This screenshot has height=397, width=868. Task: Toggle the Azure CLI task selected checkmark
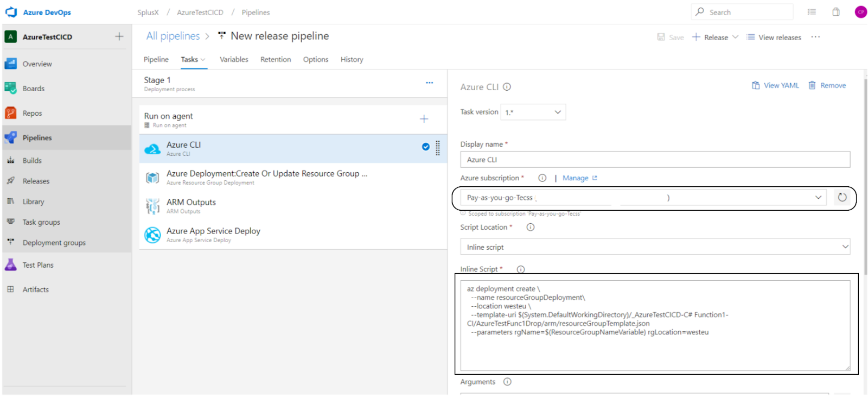pyautogui.click(x=426, y=147)
